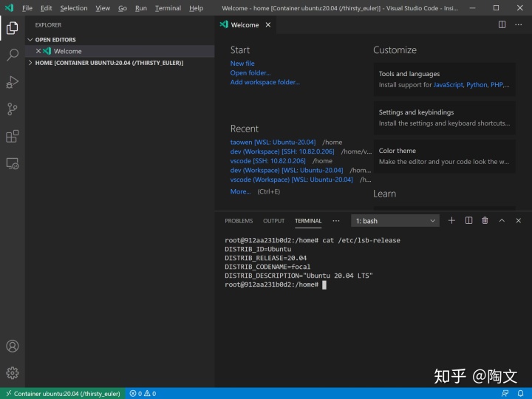Switch to the Problems panel tab
Viewport: 532px width, 399px height.
click(239, 221)
